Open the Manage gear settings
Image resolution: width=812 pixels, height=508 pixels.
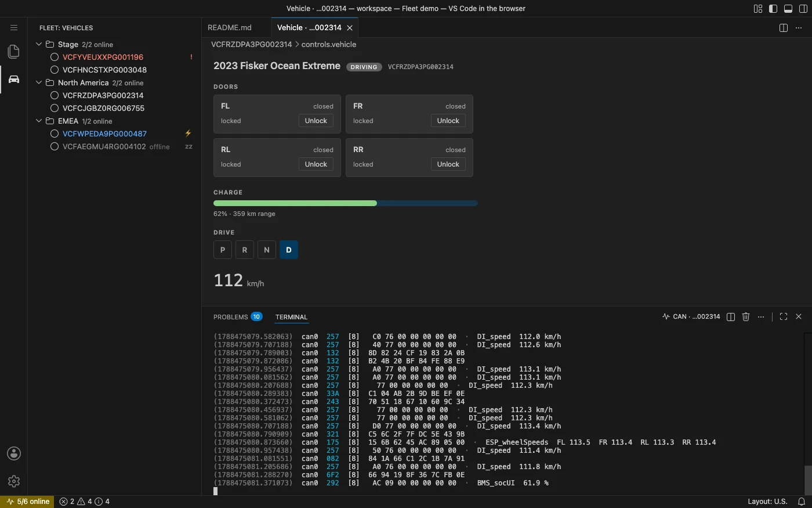[x=14, y=481]
